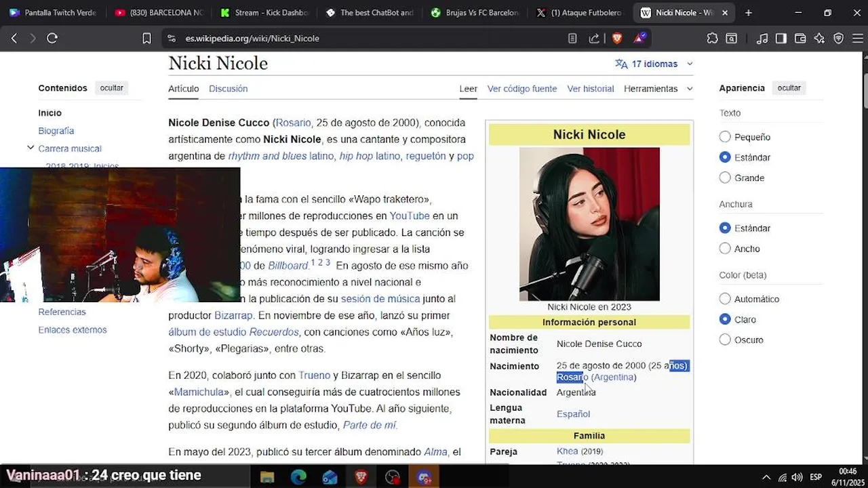The image size is (868, 488).
Task: Close the Nicki Nicole tab
Action: point(725,12)
